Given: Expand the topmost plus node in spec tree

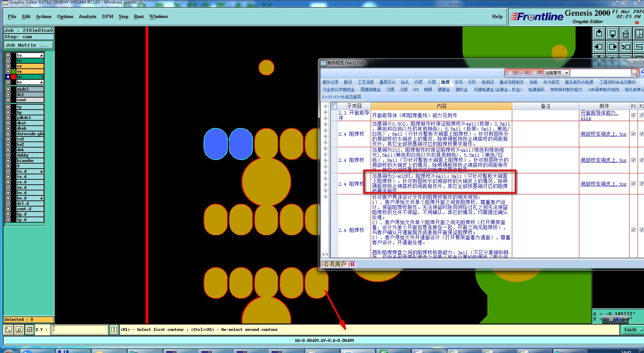Looking at the screenshot, I should pos(325,106).
